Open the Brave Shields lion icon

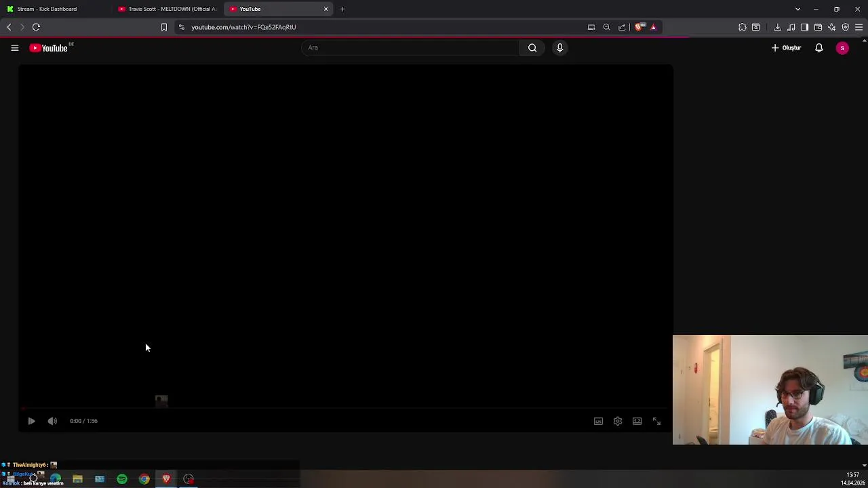639,27
